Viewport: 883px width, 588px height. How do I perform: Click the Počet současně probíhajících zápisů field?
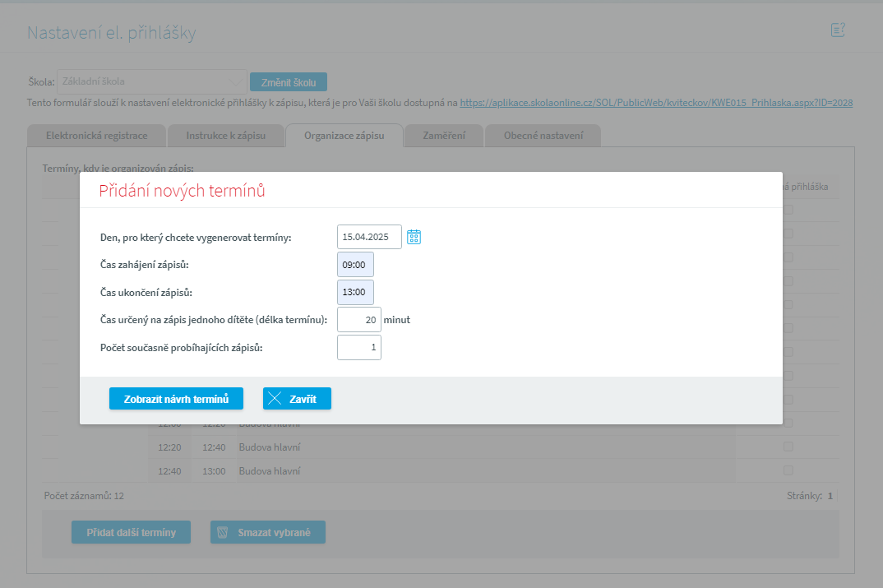(x=359, y=348)
